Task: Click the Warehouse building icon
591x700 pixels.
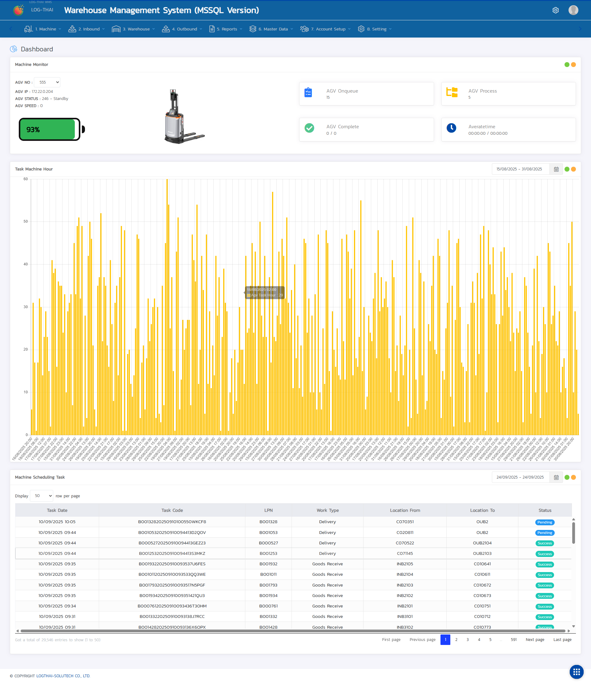Action: tap(116, 29)
